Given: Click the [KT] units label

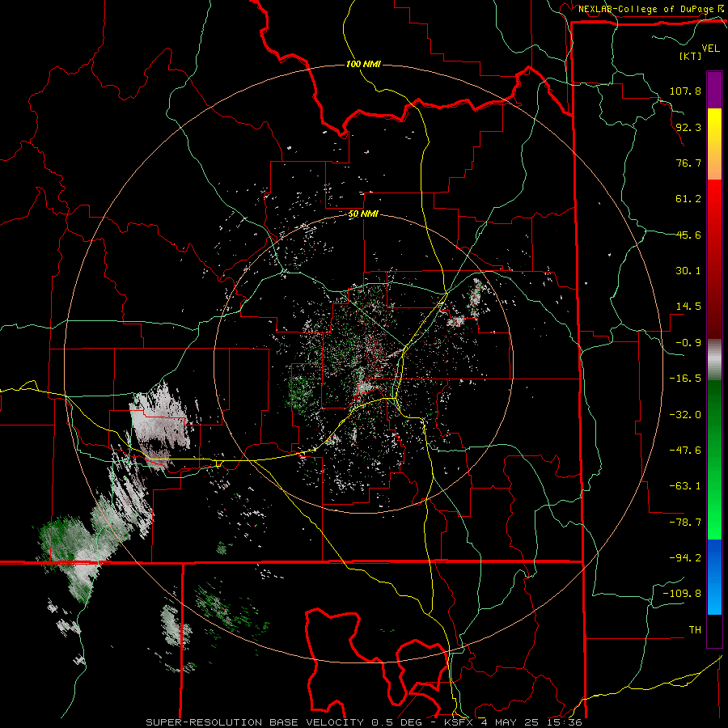Looking at the screenshot, I should [x=690, y=56].
